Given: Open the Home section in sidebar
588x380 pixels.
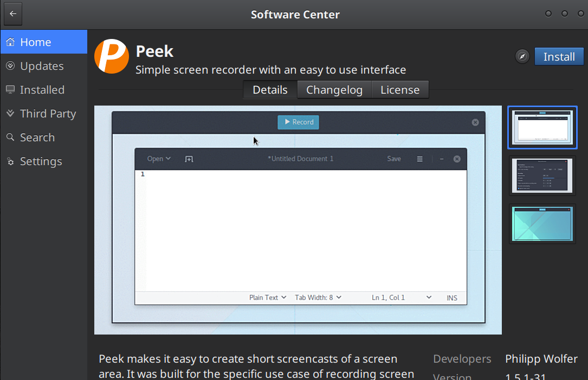Looking at the screenshot, I should pyautogui.click(x=44, y=42).
